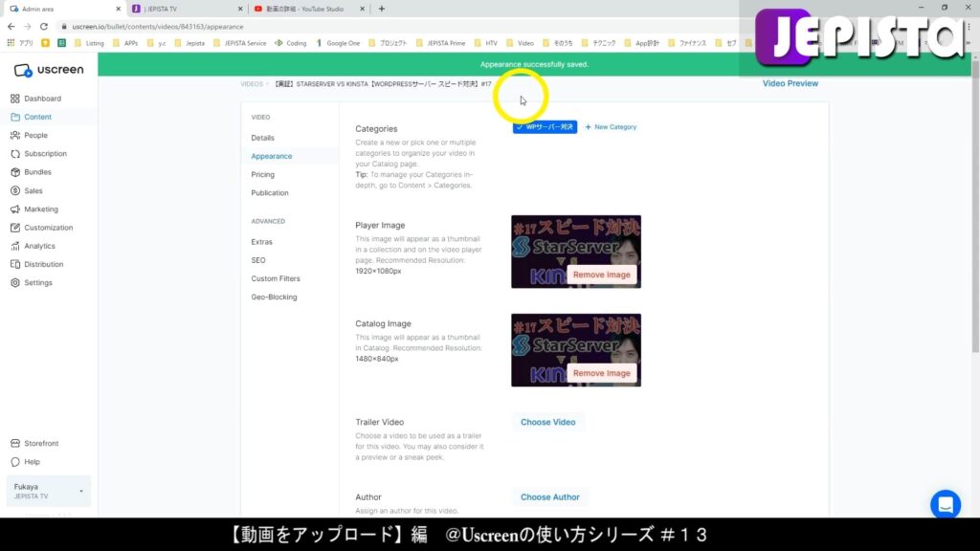Click Choose Author button
The height and width of the screenshot is (551, 980).
[549, 497]
